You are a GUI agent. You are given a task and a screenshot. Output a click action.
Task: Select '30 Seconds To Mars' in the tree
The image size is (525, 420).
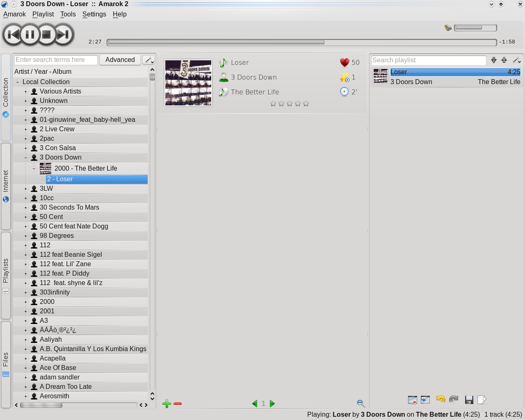click(69, 208)
